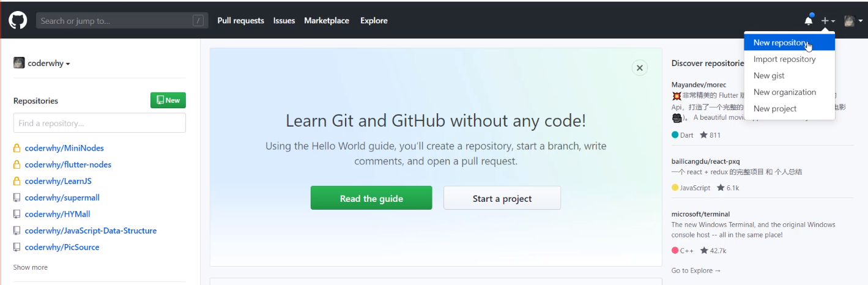Click the Repositories sidebar heading
868x285 pixels.
pyautogui.click(x=35, y=101)
